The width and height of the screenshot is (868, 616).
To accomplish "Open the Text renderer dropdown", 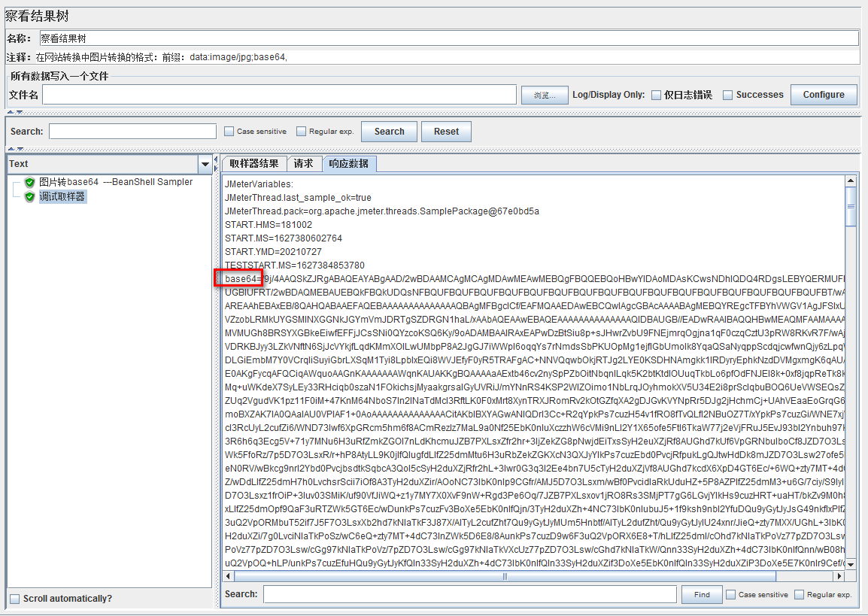I will tap(205, 164).
